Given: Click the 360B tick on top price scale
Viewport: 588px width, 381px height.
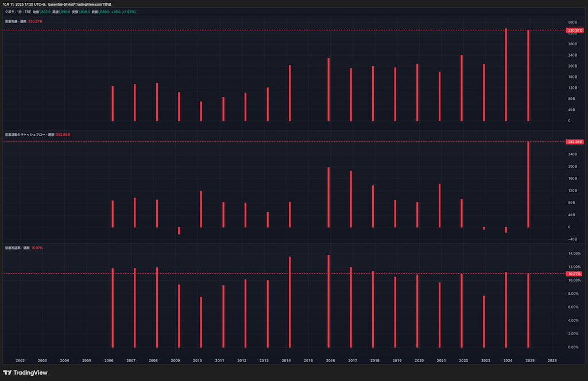Looking at the screenshot, I should point(572,22).
